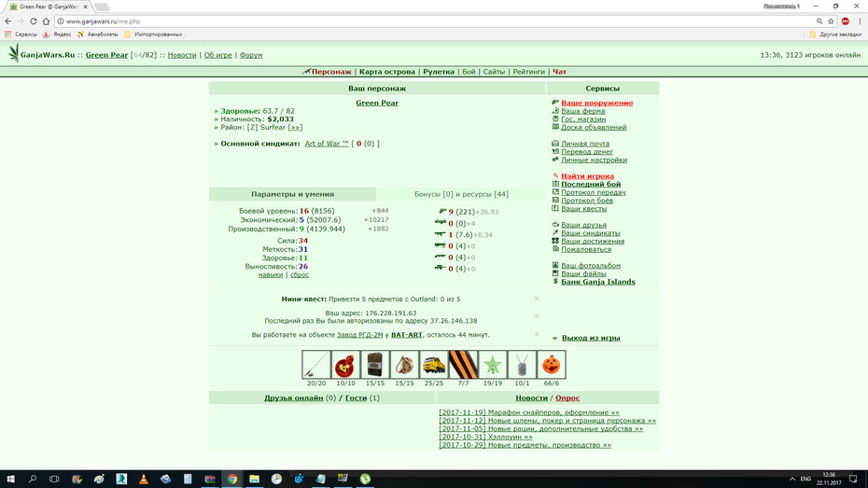Switch to Бонусы и ресурсы tab
The width and height of the screenshot is (868, 488).
pos(461,194)
